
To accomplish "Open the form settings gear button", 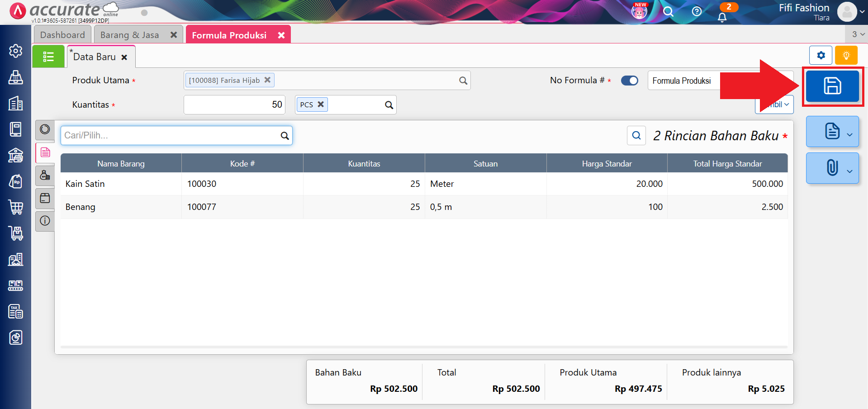I will click(x=821, y=56).
